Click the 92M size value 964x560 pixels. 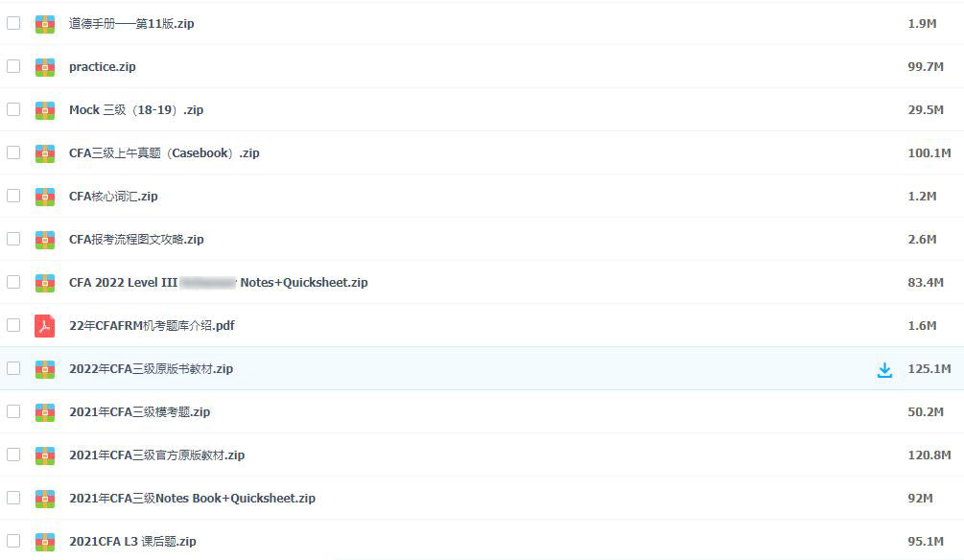point(920,498)
